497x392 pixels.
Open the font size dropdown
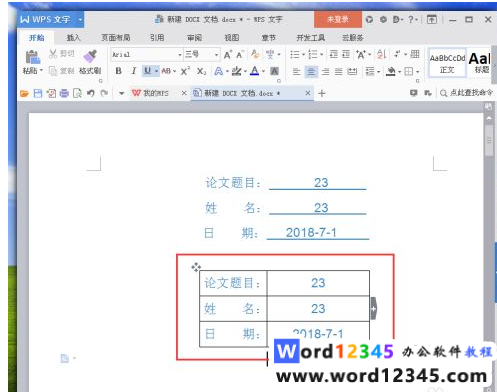[x=216, y=54]
